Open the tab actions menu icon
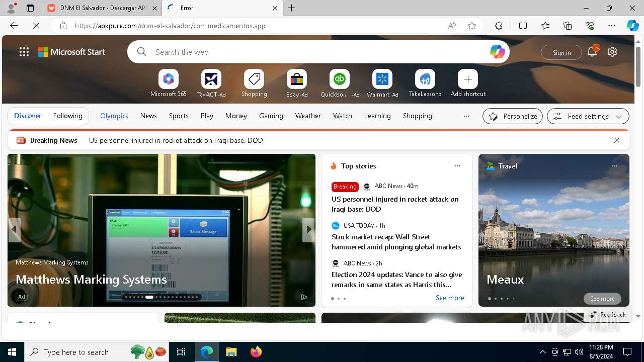This screenshot has height=362, width=644. tap(30, 8)
